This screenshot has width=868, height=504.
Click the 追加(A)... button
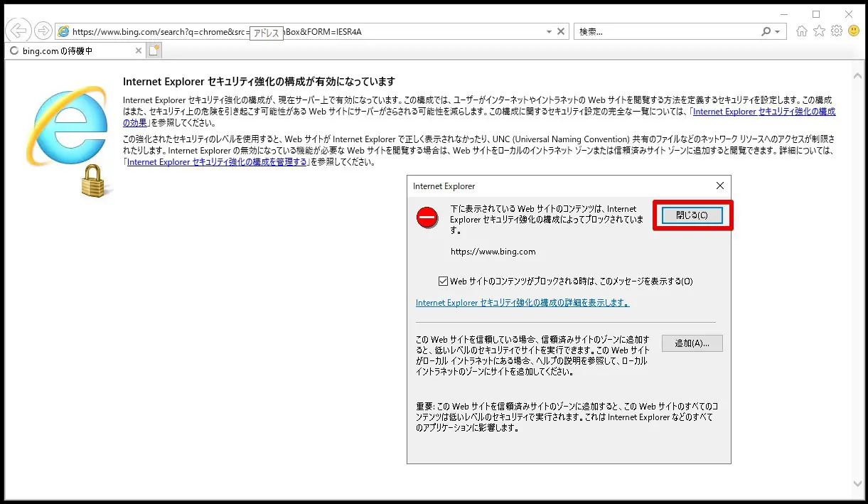coord(692,343)
